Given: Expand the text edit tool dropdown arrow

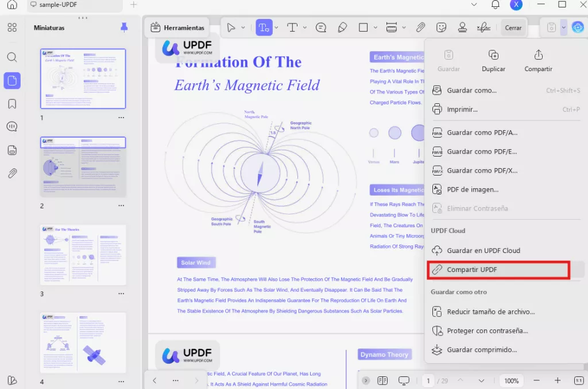Looking at the screenshot, I should (276, 28).
